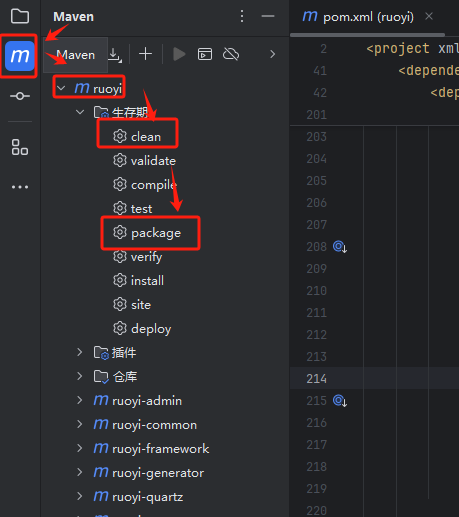The height and width of the screenshot is (517, 459).
Task: Click the gutter marker icon on line 208
Action: coord(340,247)
